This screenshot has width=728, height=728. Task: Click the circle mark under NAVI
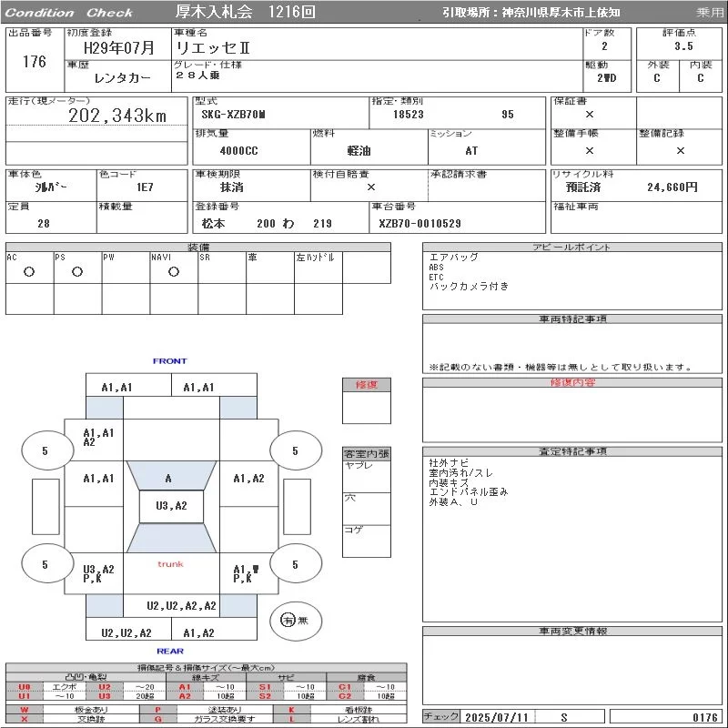(x=174, y=272)
